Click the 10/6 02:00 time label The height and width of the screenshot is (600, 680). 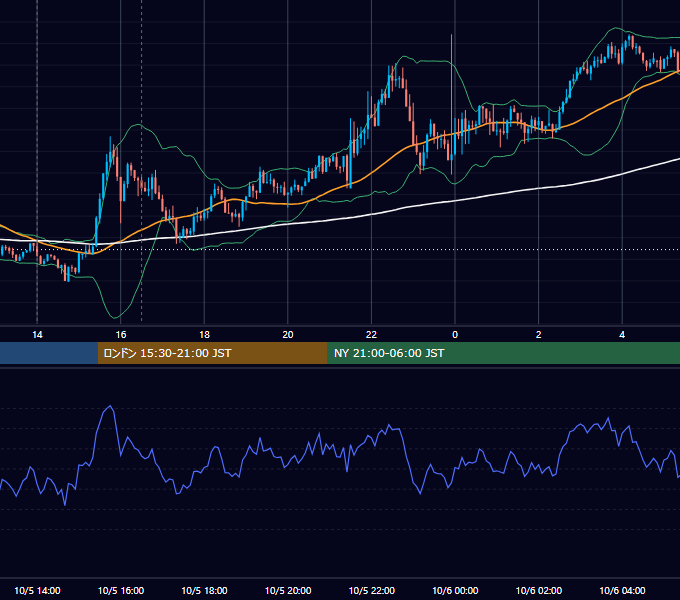click(x=539, y=590)
